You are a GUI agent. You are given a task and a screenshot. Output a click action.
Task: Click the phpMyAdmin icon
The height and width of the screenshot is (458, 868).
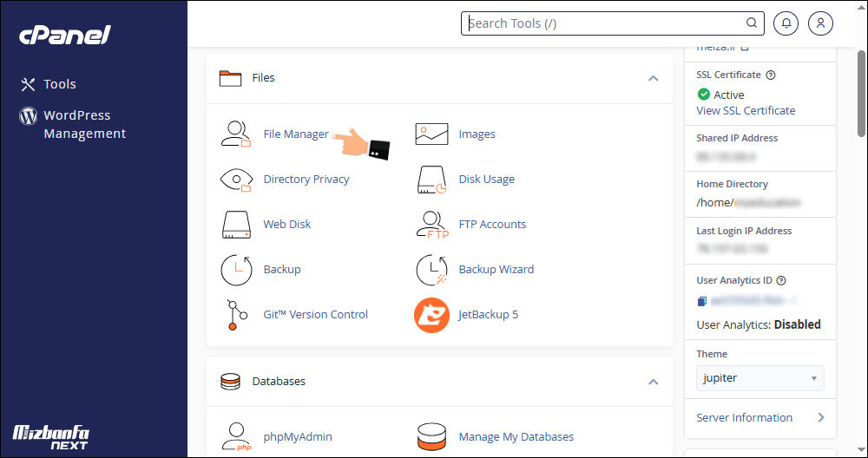click(235, 436)
